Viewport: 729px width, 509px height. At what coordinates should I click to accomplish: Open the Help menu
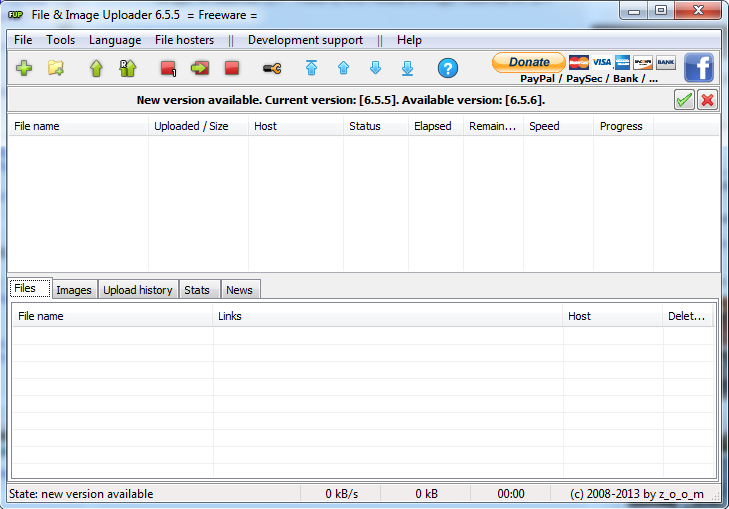(409, 40)
